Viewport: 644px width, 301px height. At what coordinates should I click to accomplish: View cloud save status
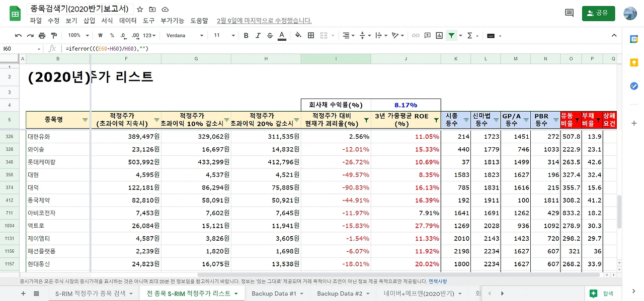coord(165,9)
